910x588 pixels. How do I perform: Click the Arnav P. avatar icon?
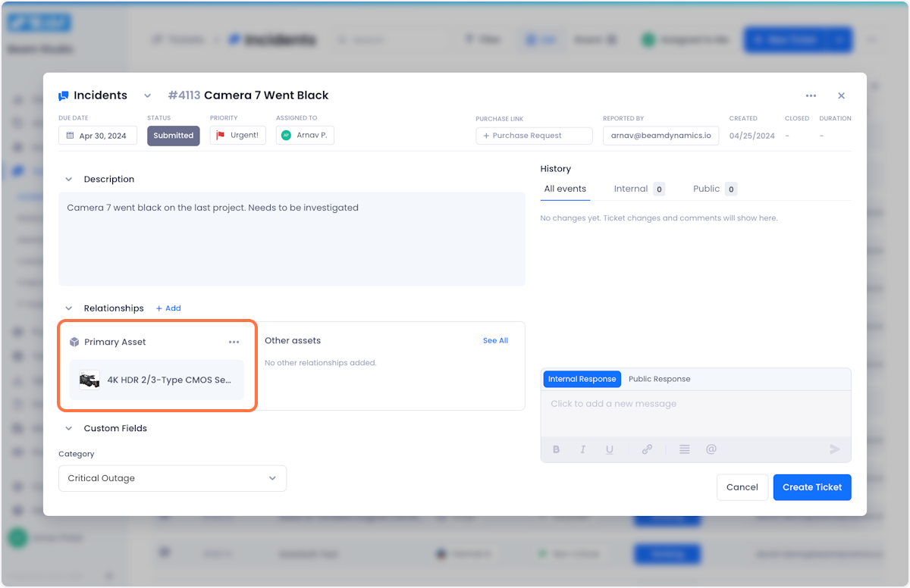click(286, 136)
